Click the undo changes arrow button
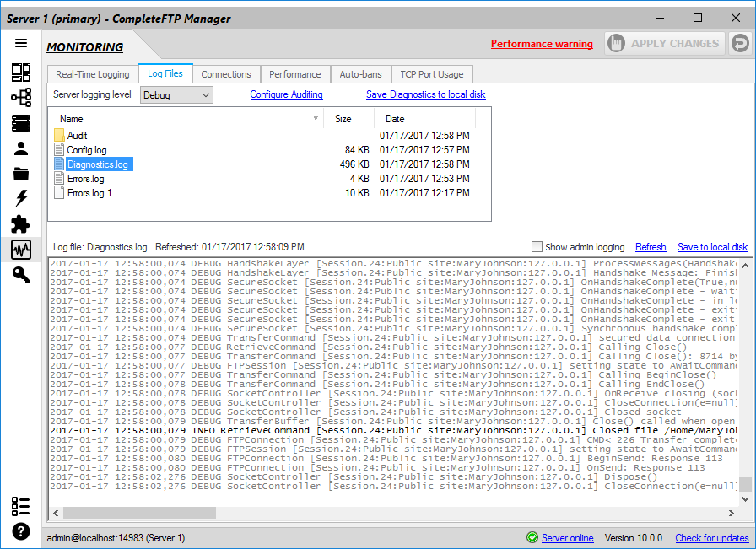 740,43
